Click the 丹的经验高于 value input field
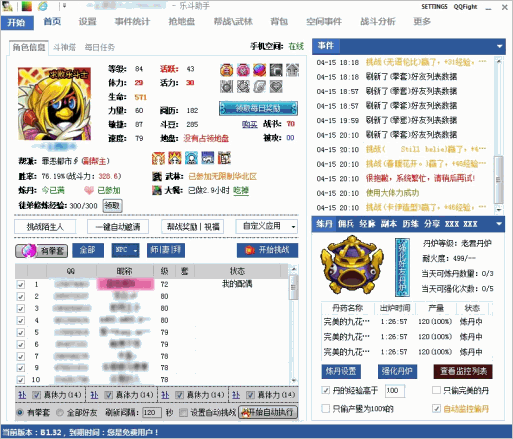Screen dimensions: 513x439 click(x=395, y=391)
